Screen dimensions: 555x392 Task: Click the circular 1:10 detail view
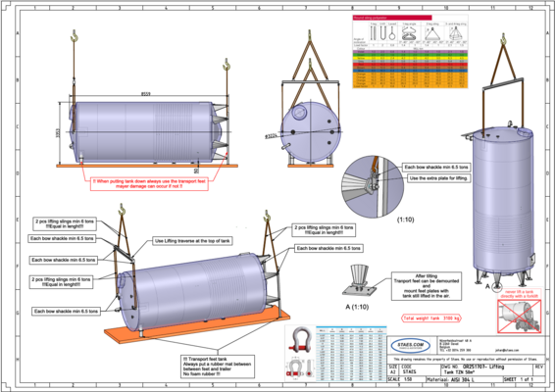(373, 187)
